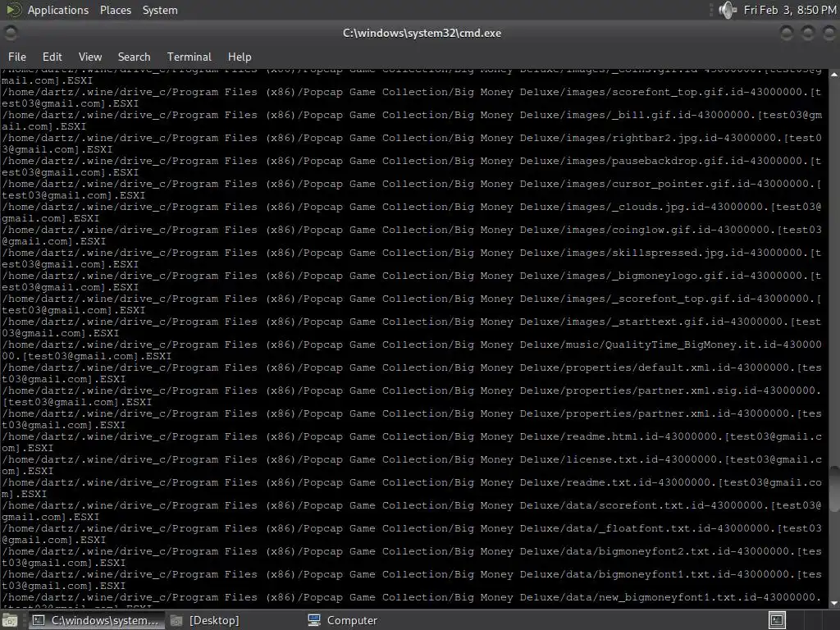Image resolution: width=840 pixels, height=630 pixels.
Task: Click the volume speaker icon
Action: coord(728,10)
